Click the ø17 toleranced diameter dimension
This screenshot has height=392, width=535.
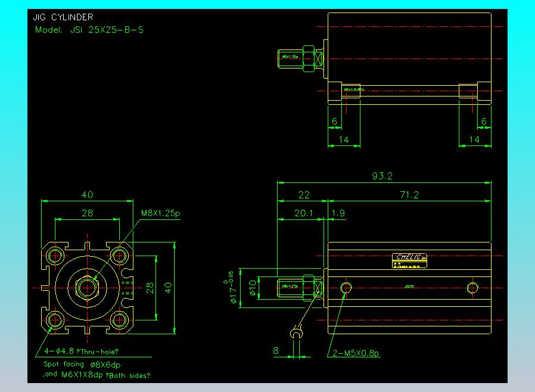point(232,288)
